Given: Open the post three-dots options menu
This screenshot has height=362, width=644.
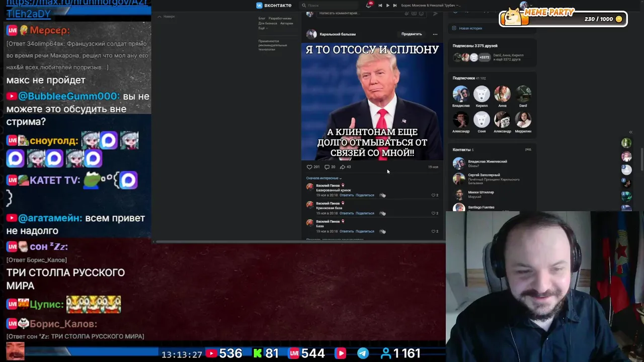Looking at the screenshot, I should pos(435,34).
